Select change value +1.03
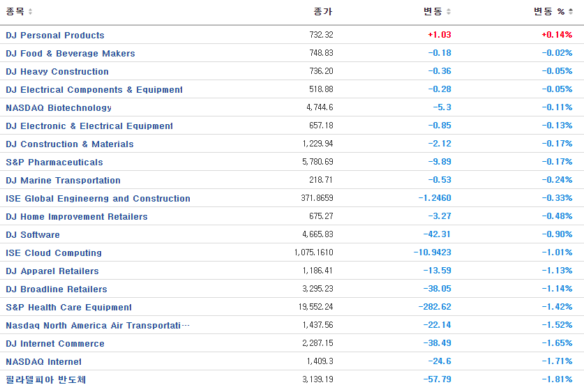The image size is (584, 392). (x=440, y=35)
